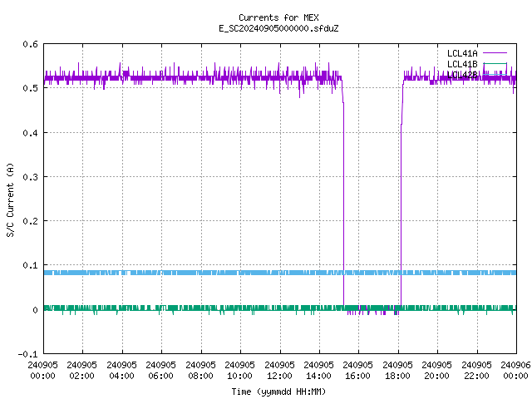Click the x-axis tick '240905 18:00'
Image resolution: width=532 pixels, height=399 pixels.
coord(397,371)
